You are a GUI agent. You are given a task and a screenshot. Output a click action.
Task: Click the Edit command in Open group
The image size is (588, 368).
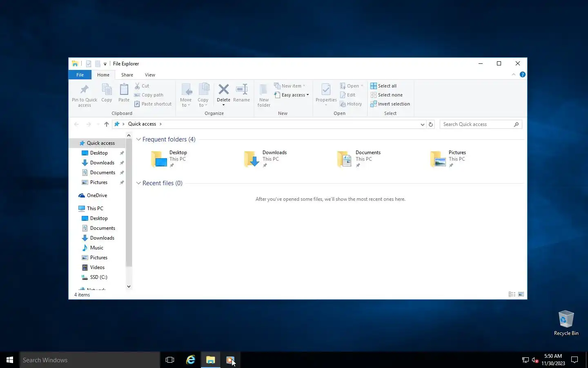347,95
